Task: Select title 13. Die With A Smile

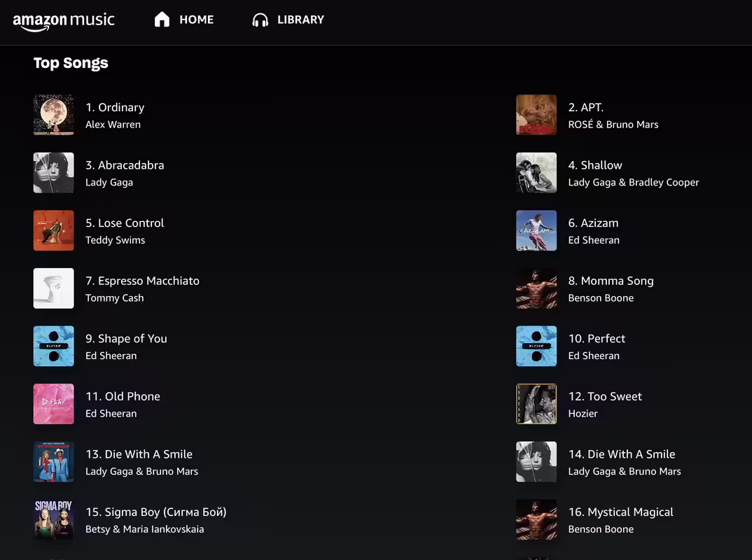Action: pyautogui.click(x=139, y=454)
